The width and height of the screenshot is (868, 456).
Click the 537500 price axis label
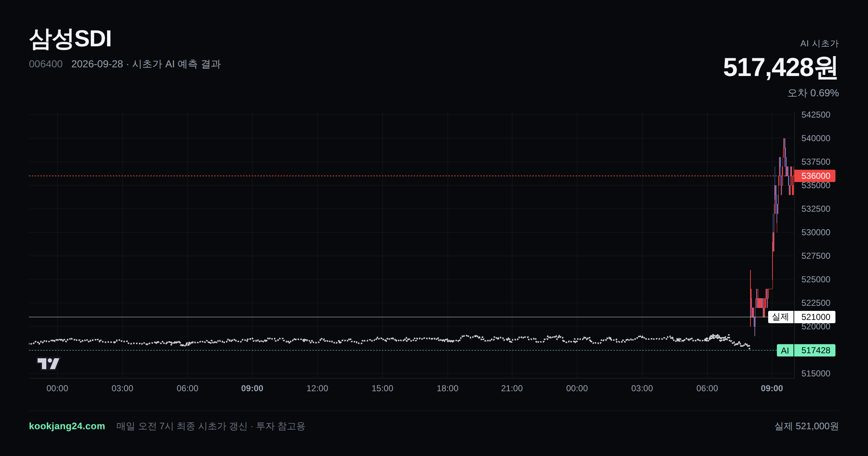(x=816, y=162)
